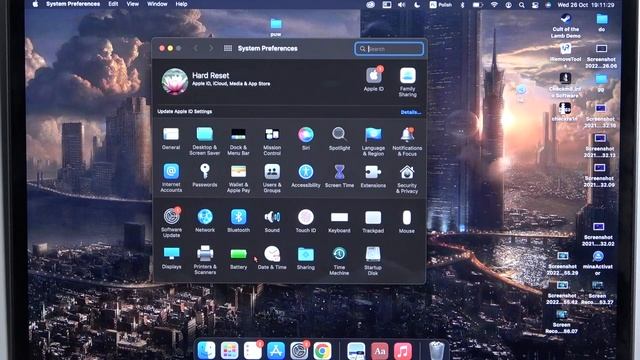Image resolution: width=640 pixels, height=360 pixels.
Task: Click Details link for Apple ID update
Action: (x=410, y=112)
